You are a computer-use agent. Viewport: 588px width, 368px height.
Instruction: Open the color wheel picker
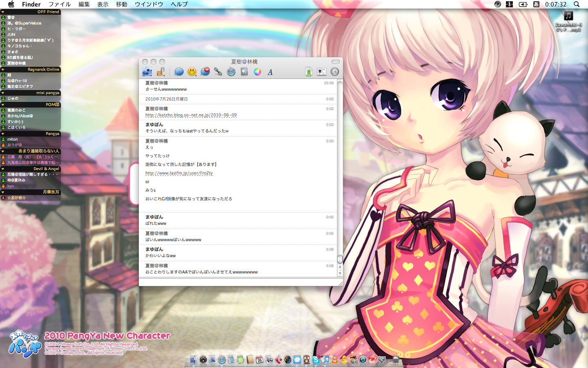pos(257,72)
